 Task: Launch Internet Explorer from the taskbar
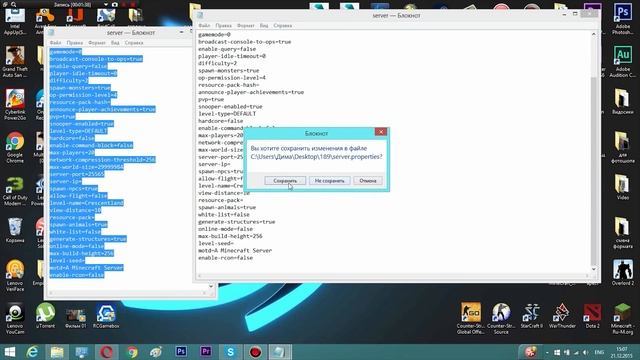point(32,352)
